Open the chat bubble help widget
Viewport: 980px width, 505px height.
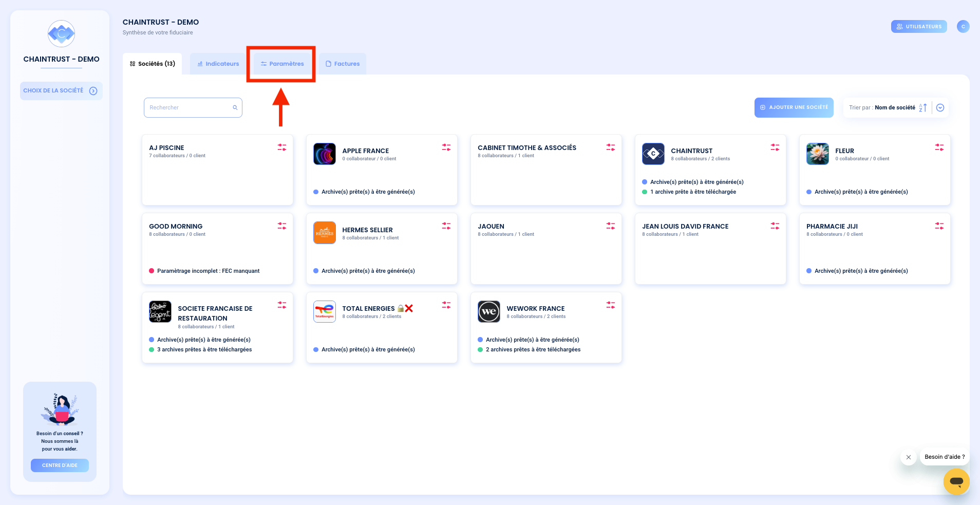point(956,482)
